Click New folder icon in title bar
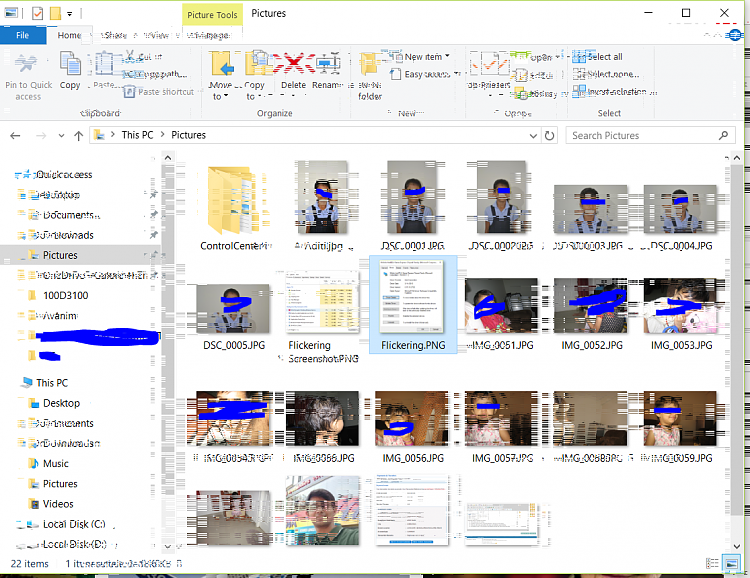The width and height of the screenshot is (750, 578). [x=55, y=13]
